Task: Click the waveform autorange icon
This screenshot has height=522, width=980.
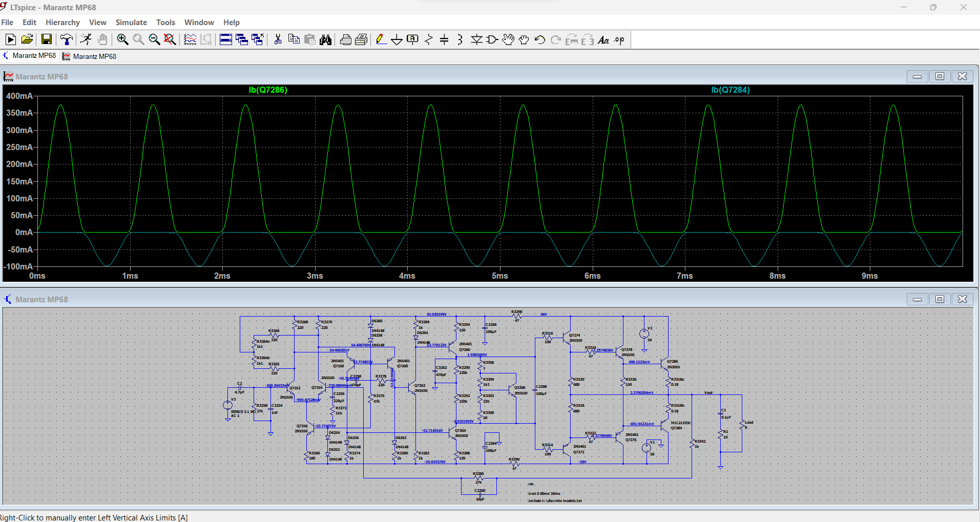Action: coord(190,40)
